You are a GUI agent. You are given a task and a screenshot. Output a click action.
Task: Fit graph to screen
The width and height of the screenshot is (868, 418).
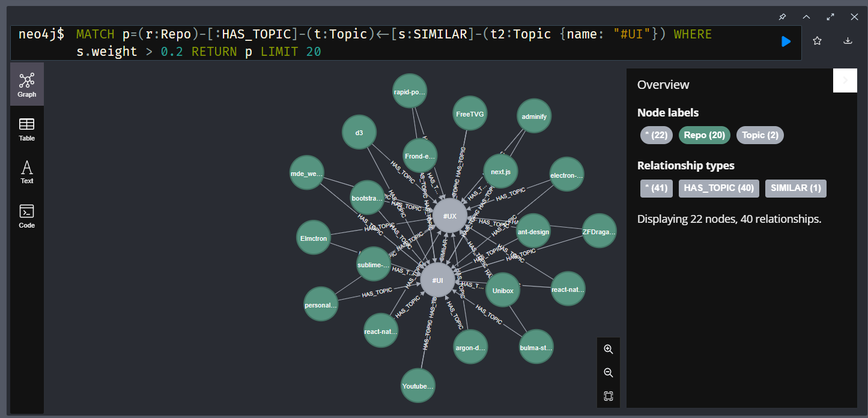coord(608,396)
